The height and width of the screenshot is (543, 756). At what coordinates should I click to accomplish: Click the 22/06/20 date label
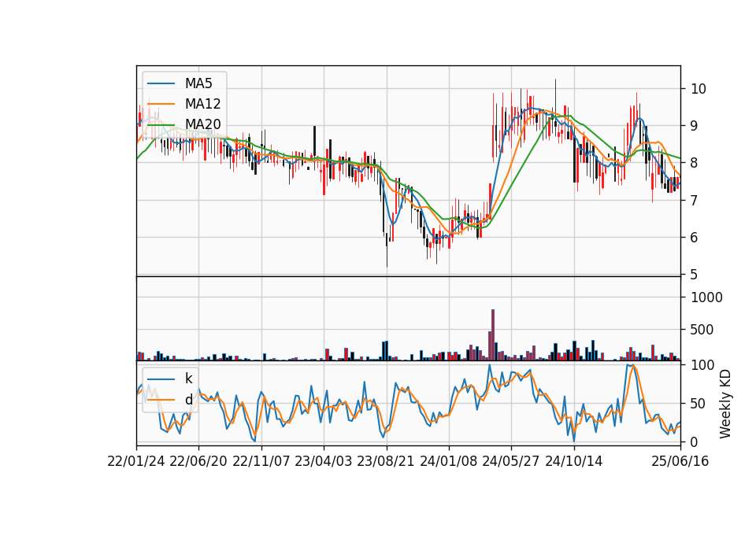(x=198, y=461)
